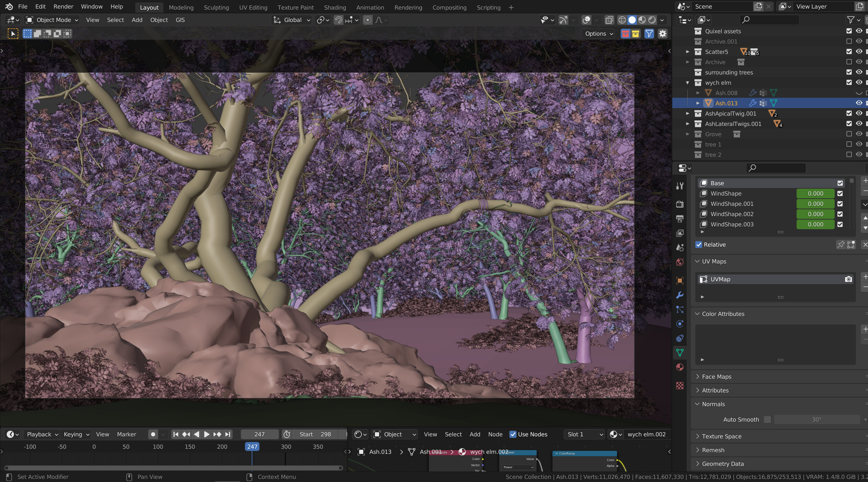
Task: Open the File menu
Action: (x=23, y=7)
